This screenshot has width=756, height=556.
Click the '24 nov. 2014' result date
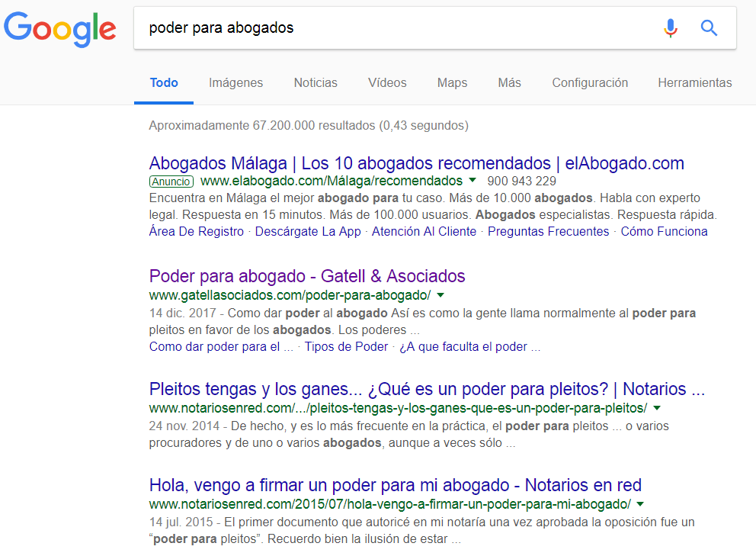pos(184,426)
